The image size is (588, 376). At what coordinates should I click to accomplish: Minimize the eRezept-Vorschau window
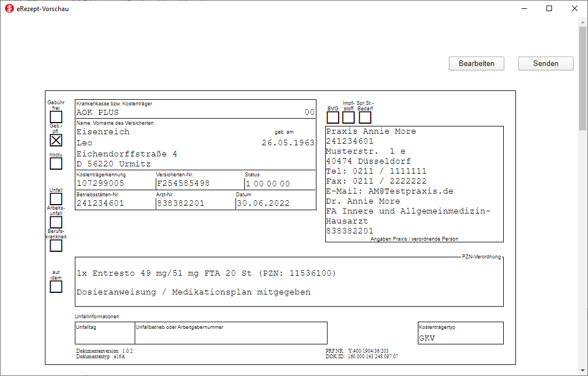coord(524,9)
